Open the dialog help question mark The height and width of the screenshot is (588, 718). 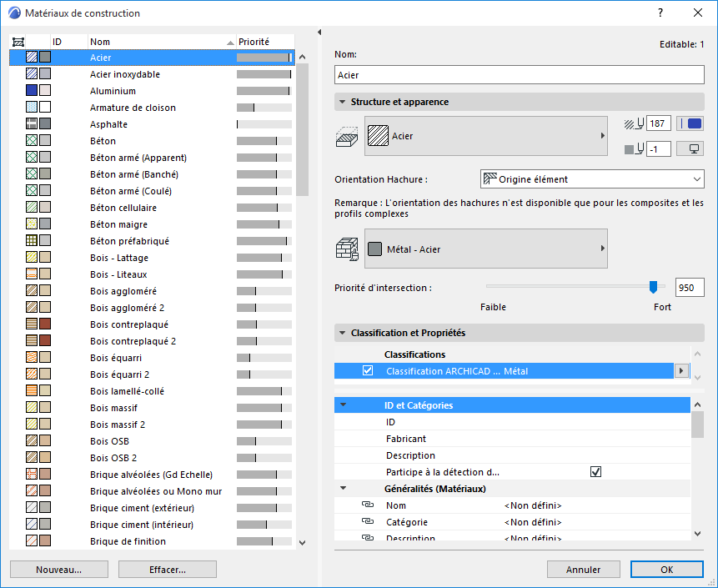click(x=660, y=13)
